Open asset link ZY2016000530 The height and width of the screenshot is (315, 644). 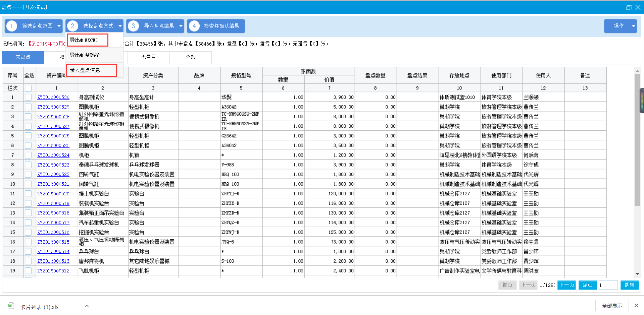(x=53, y=97)
